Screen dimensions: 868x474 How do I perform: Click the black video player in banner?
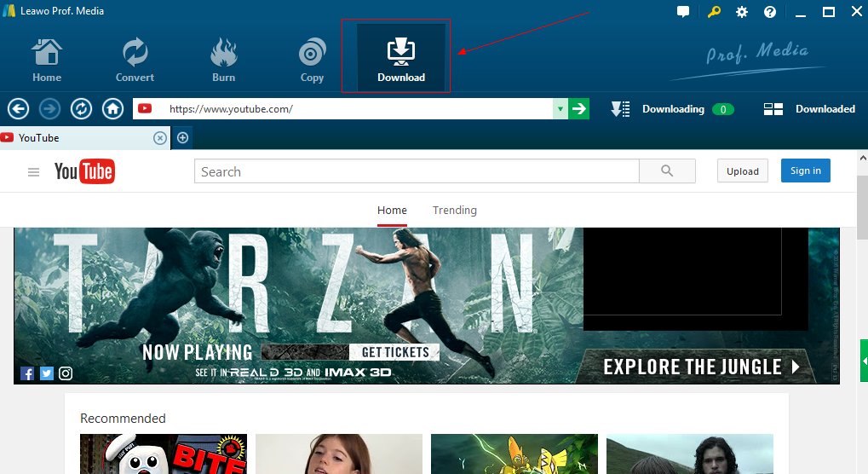pos(695,279)
